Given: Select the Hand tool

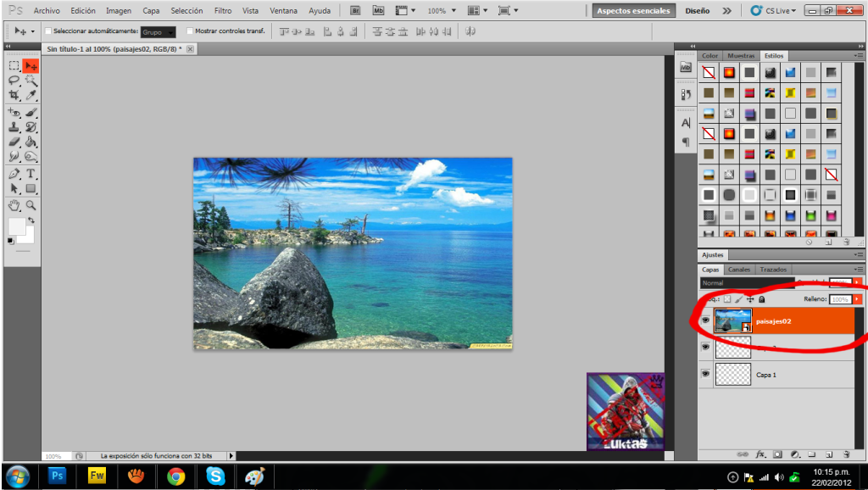Looking at the screenshot, I should click(x=14, y=205).
